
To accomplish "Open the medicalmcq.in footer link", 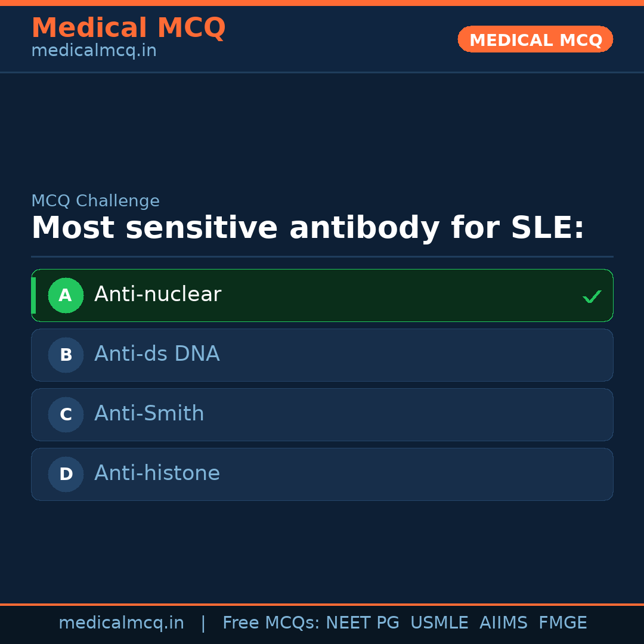I will tap(121, 623).
